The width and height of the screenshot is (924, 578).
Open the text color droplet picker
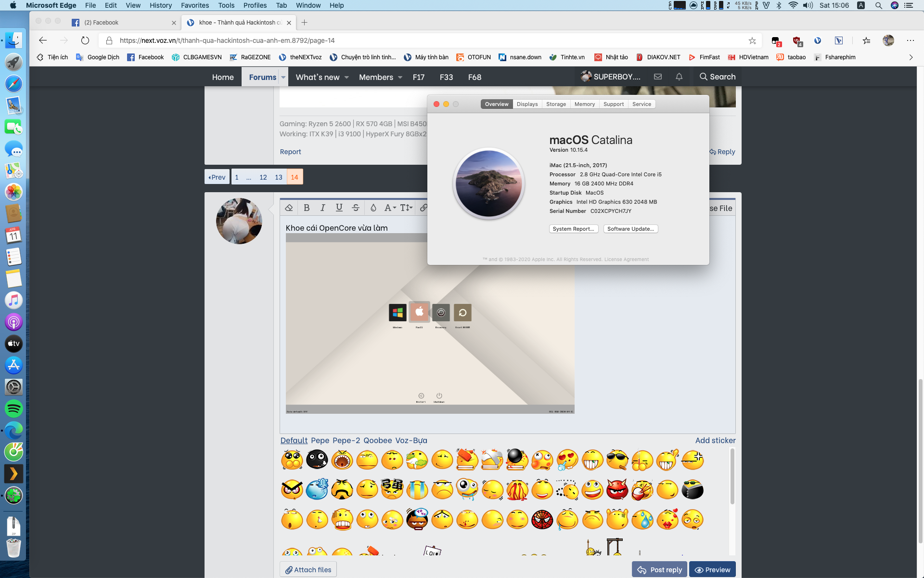point(373,208)
